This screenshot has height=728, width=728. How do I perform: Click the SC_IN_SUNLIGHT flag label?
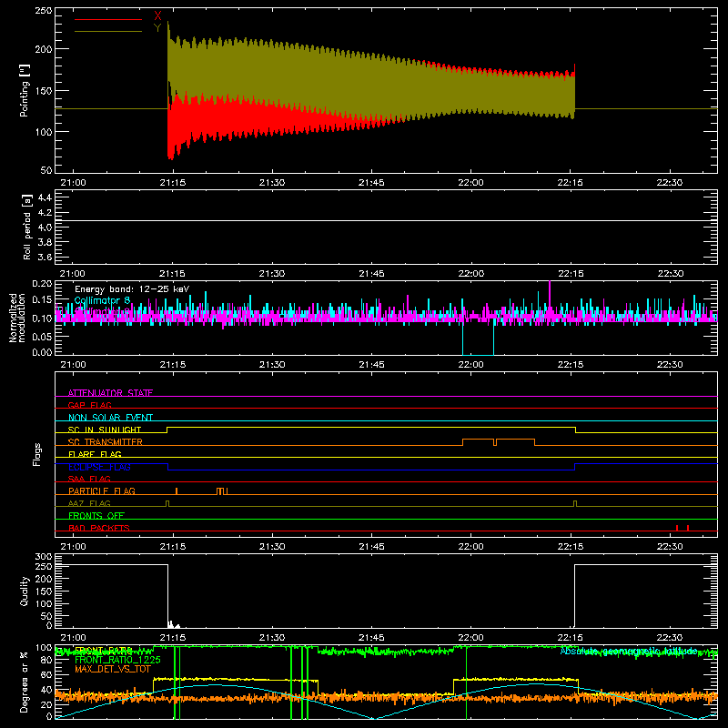pyautogui.click(x=105, y=430)
